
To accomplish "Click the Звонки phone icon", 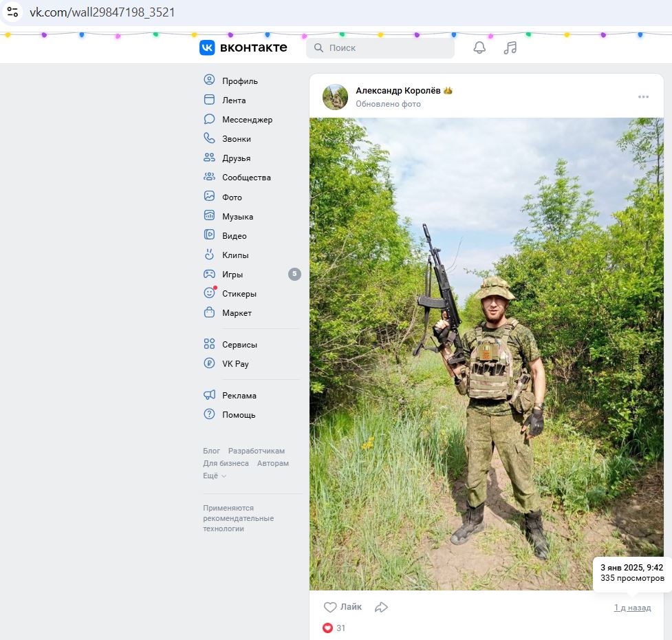I will pyautogui.click(x=209, y=138).
